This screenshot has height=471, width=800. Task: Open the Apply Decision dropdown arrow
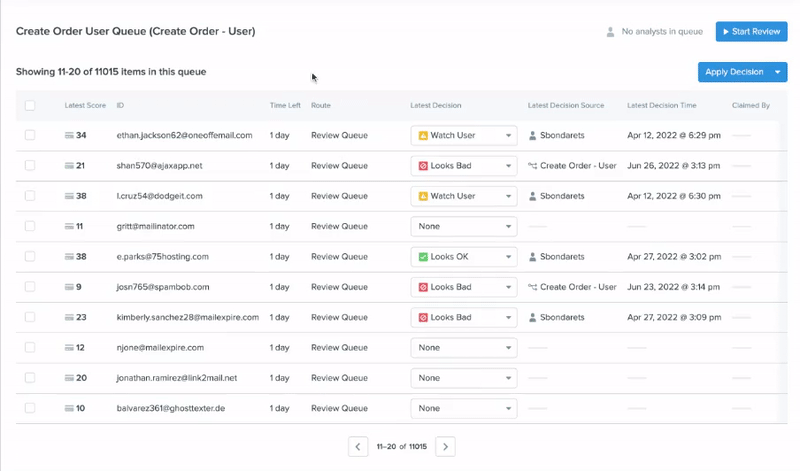pos(778,72)
